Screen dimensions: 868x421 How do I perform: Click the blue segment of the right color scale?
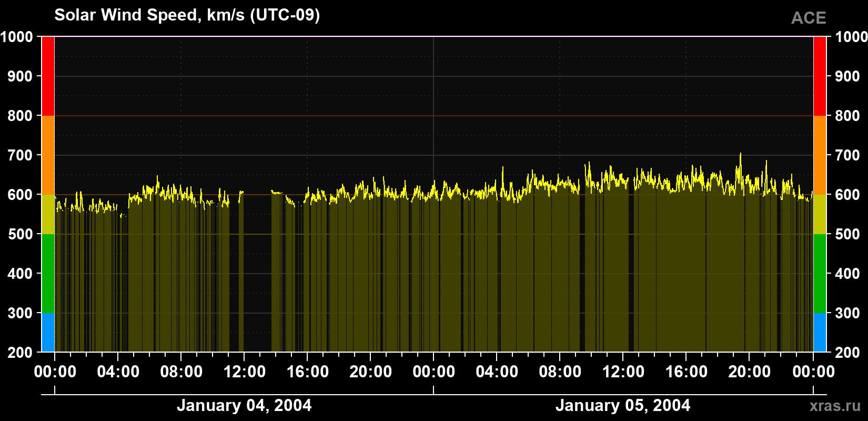tap(820, 333)
